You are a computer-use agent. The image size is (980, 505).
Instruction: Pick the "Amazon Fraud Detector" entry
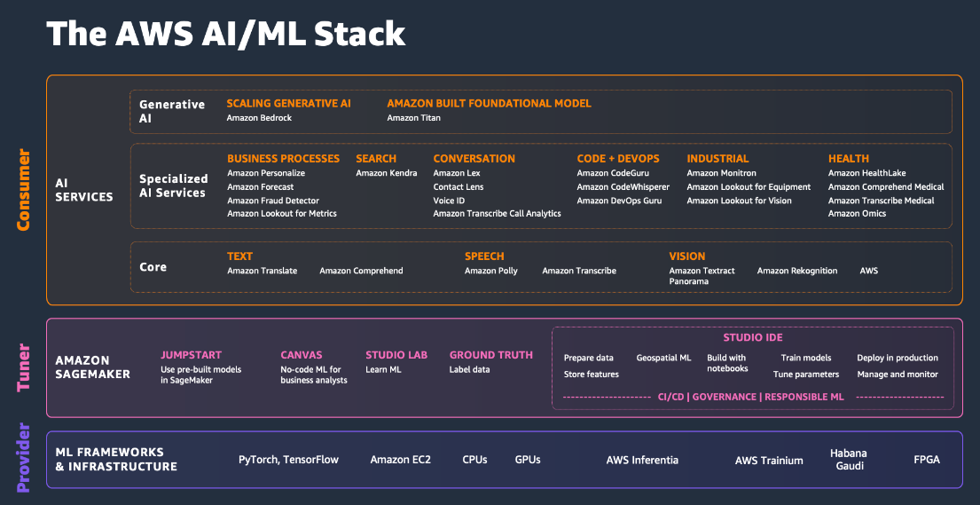click(273, 201)
